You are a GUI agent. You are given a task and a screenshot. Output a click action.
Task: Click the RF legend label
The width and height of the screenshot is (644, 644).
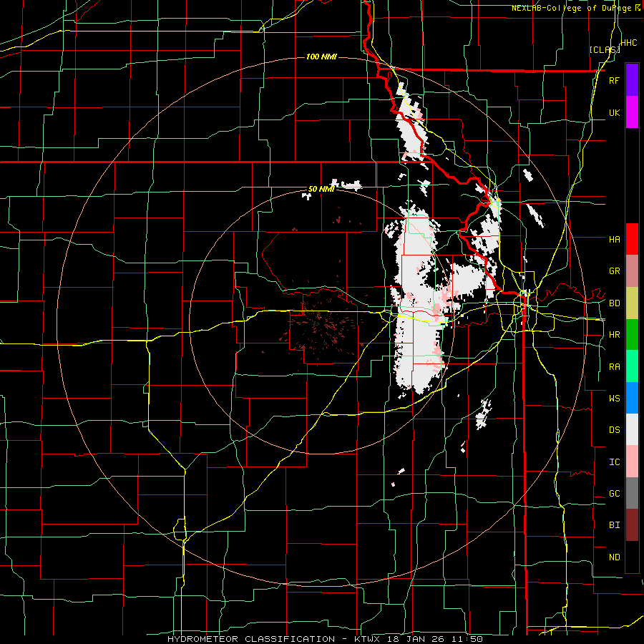[x=614, y=80]
